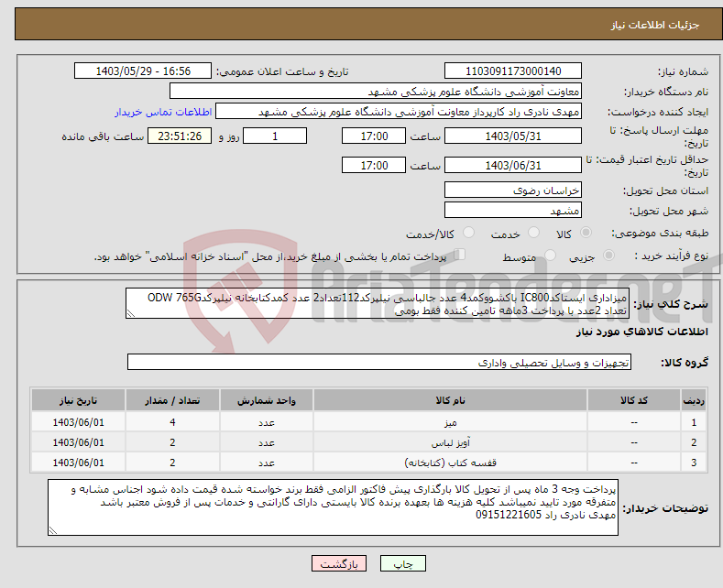Click the توضیحات خریدار label
The height and width of the screenshot is (588, 723).
pos(665,507)
